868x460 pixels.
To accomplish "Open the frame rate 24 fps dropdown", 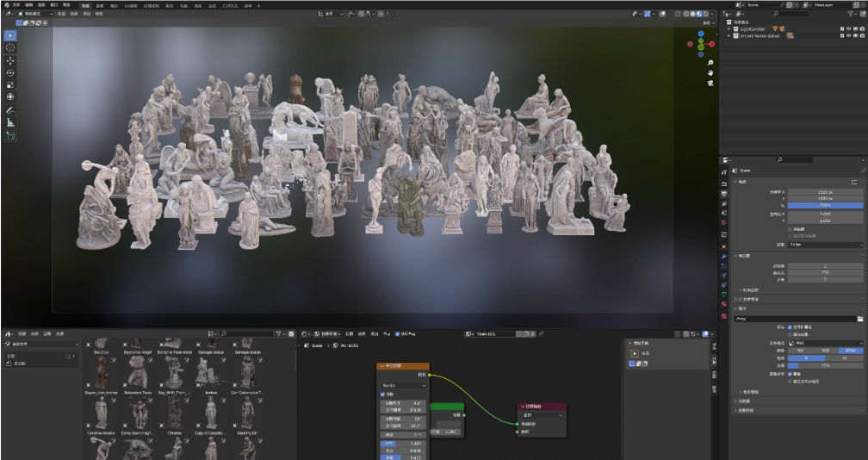I will [825, 245].
